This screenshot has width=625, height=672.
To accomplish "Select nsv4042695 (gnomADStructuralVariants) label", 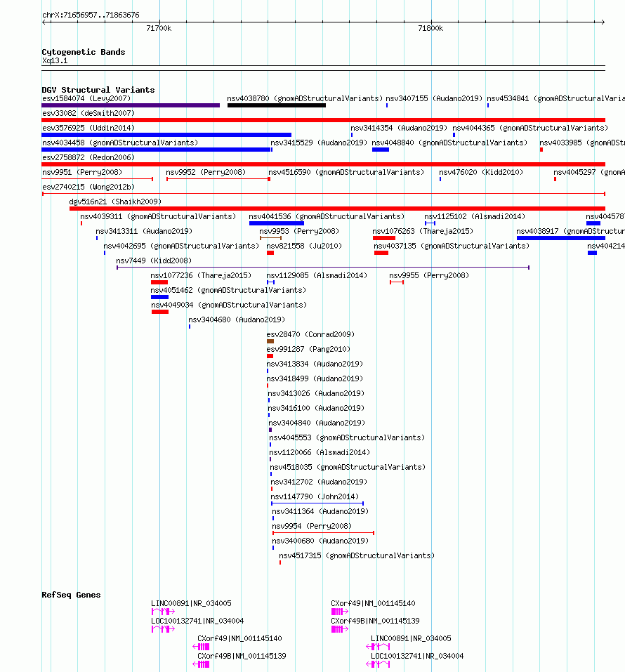I will tap(181, 246).
